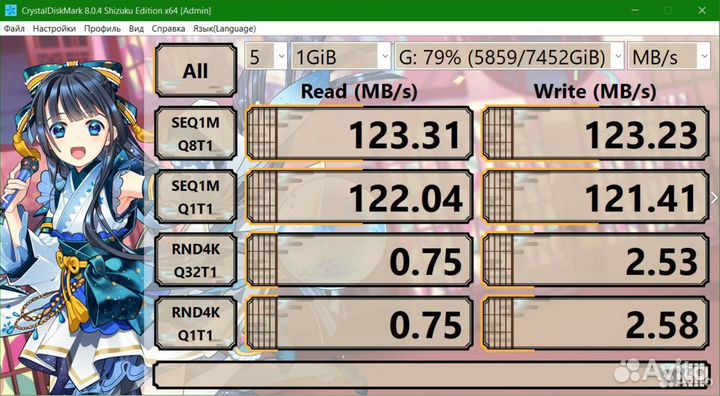Open the Настройки menu

(x=54, y=28)
